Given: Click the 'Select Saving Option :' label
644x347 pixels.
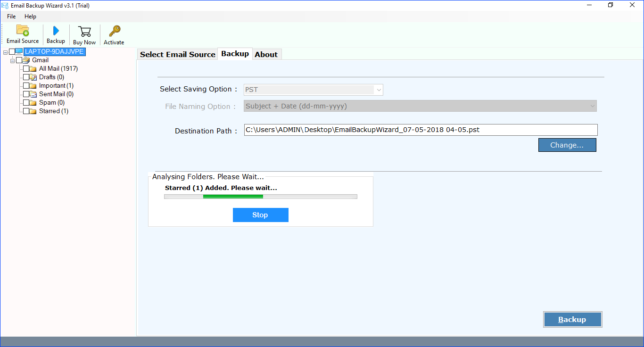Looking at the screenshot, I should pyautogui.click(x=198, y=89).
